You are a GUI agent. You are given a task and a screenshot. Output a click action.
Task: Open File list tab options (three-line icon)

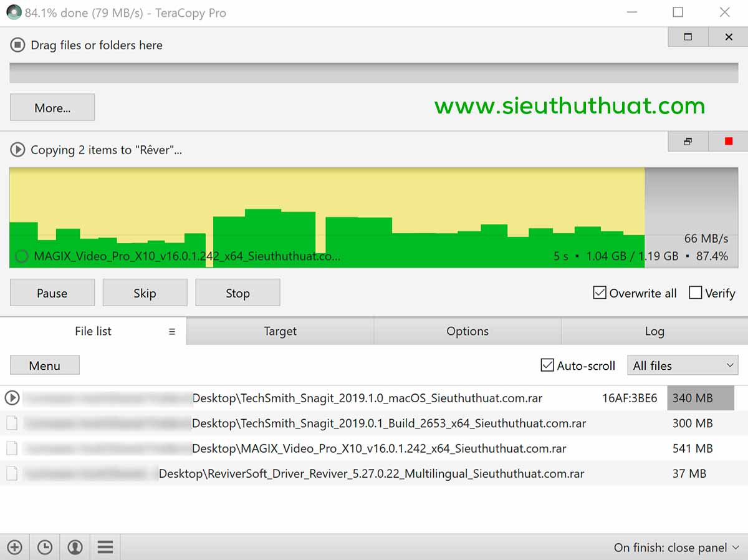click(172, 332)
